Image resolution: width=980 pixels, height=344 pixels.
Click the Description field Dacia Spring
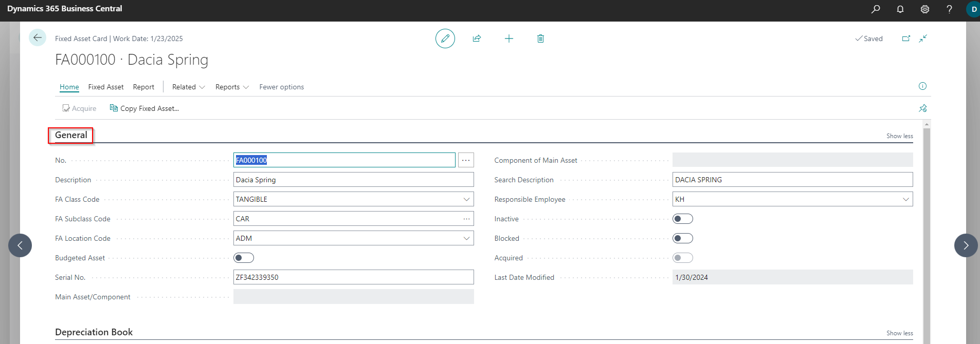click(x=354, y=180)
